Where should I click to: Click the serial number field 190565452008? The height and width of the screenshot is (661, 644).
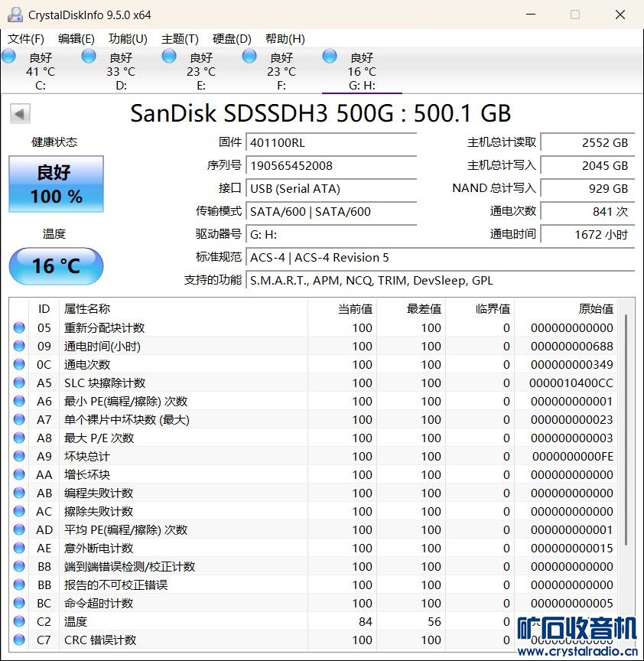pos(331,166)
